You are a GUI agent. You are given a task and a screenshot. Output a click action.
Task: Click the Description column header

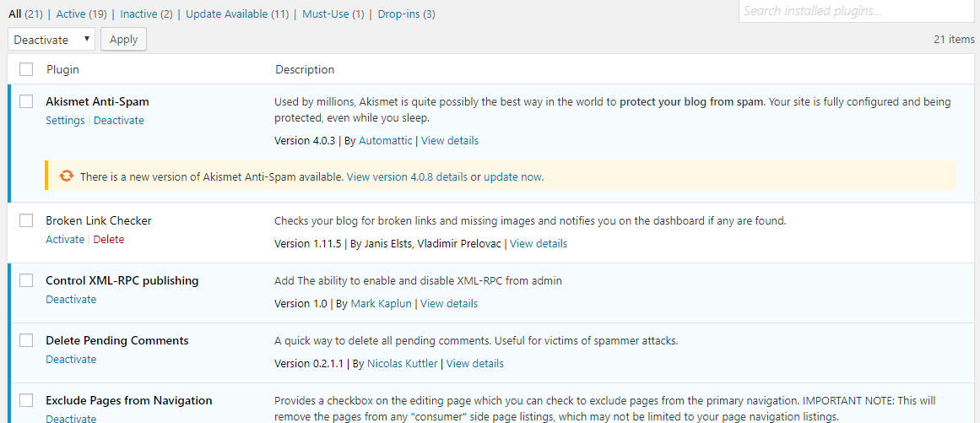tap(305, 69)
